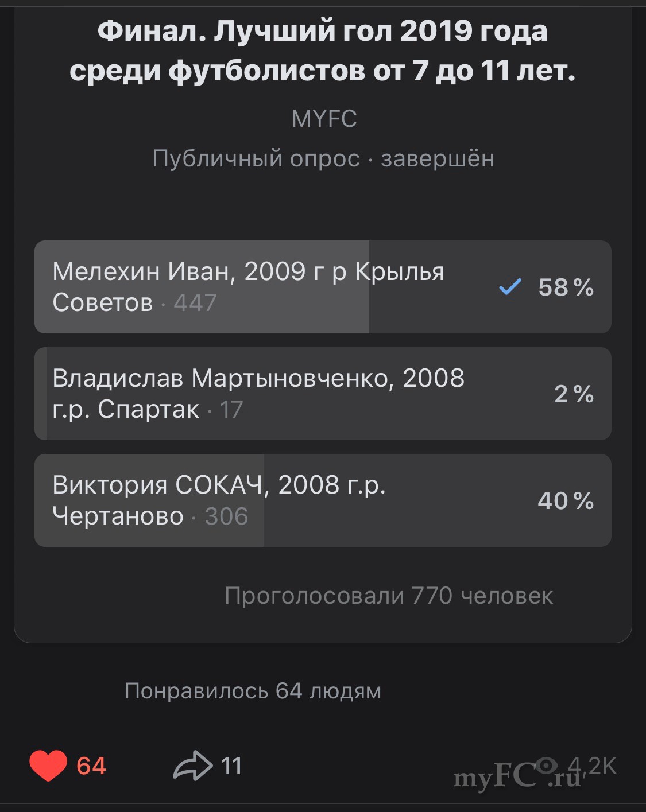Click the share count number 11
646x812 pixels.
[x=231, y=767]
